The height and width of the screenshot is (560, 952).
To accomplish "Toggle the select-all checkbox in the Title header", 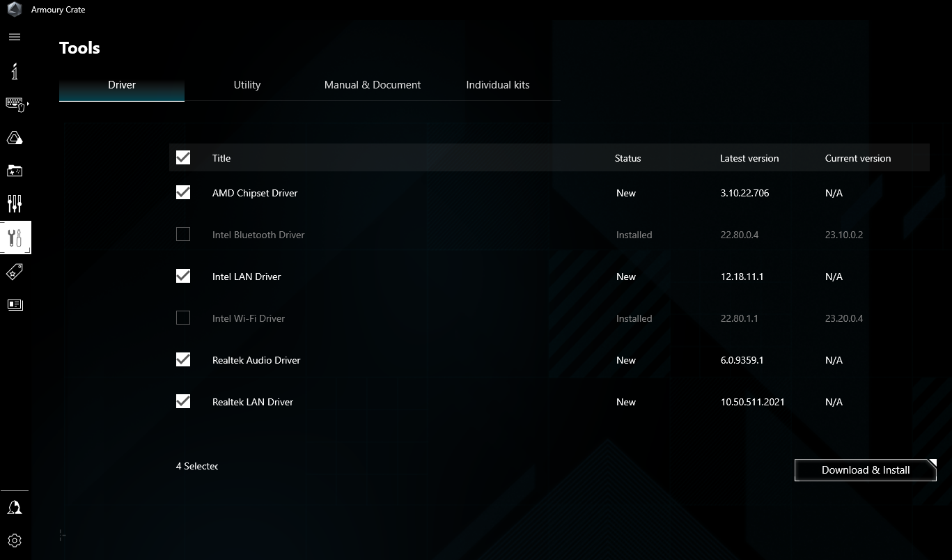I will click(182, 157).
